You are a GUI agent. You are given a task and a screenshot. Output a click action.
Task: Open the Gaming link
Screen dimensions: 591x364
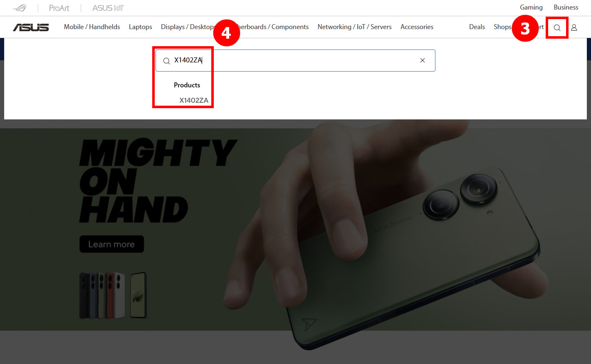point(531,7)
